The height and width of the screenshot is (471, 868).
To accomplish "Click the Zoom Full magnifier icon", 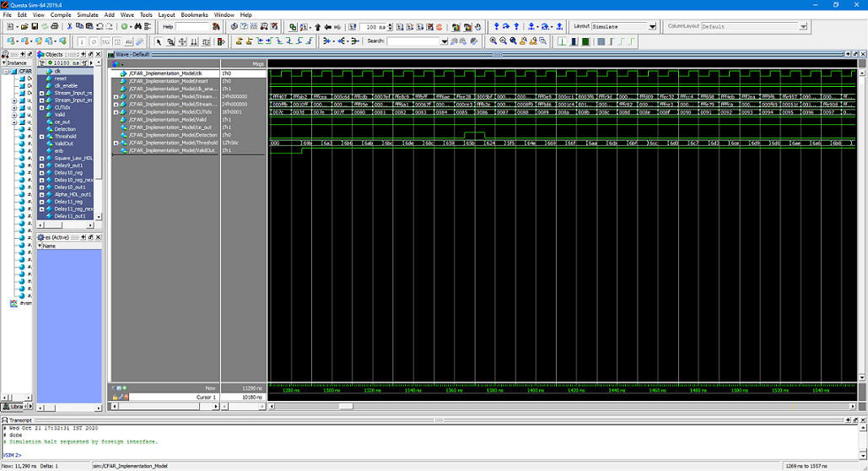I will pyautogui.click(x=513, y=41).
